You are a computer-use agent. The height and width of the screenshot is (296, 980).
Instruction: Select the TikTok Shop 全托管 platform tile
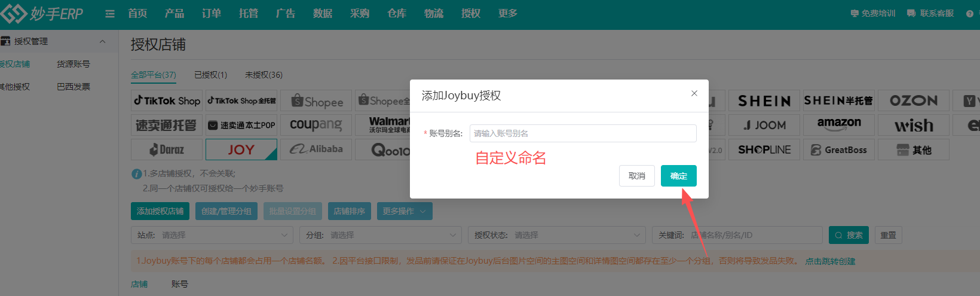[241, 100]
